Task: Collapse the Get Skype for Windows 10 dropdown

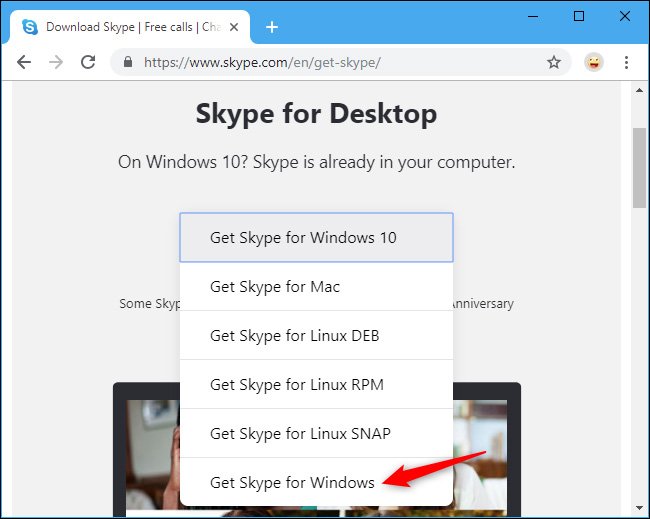Action: tap(316, 238)
